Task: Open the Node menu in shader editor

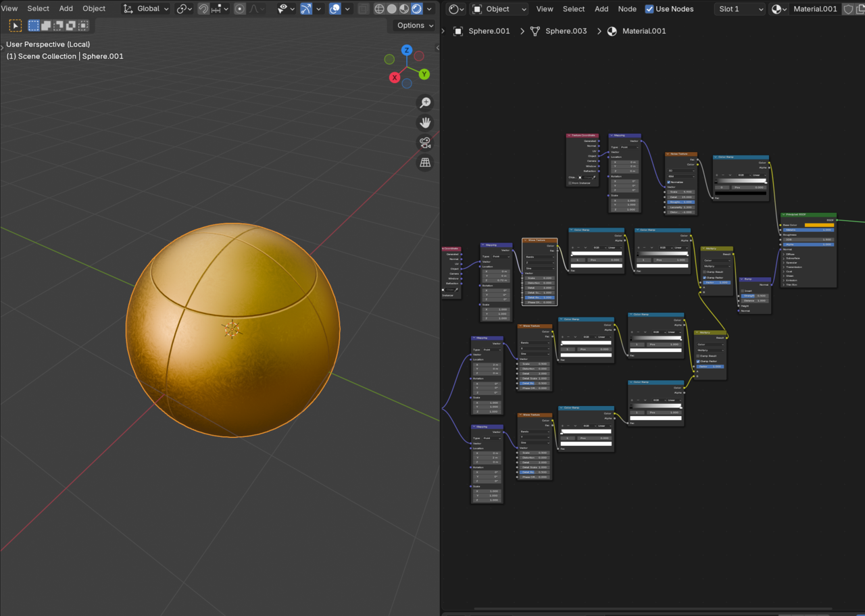Action: tap(627, 9)
